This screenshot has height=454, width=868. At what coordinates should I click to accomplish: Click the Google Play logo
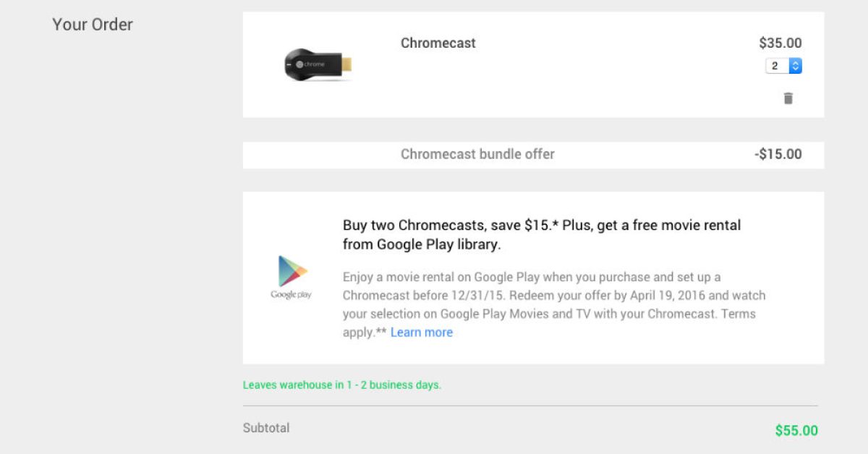pos(292,271)
